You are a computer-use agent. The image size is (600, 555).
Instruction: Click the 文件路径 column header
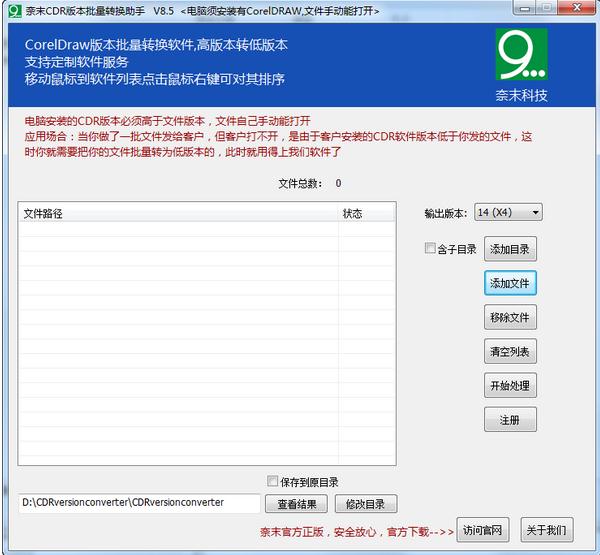point(178,213)
